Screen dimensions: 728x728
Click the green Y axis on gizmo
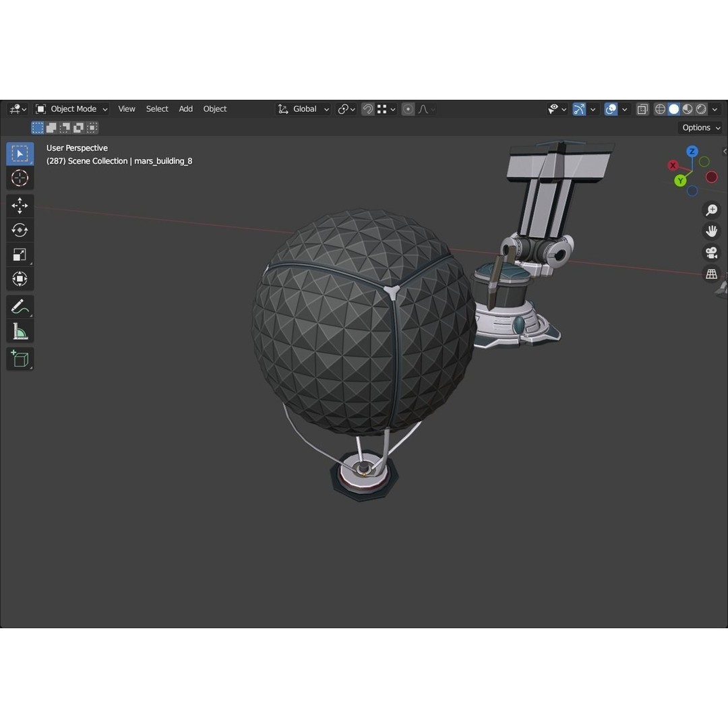tap(680, 181)
